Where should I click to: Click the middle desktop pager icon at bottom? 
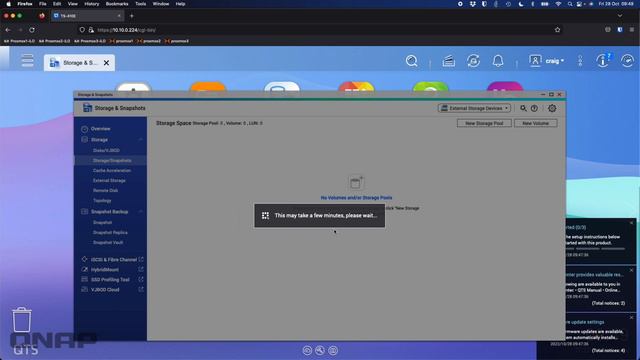click(x=320, y=350)
